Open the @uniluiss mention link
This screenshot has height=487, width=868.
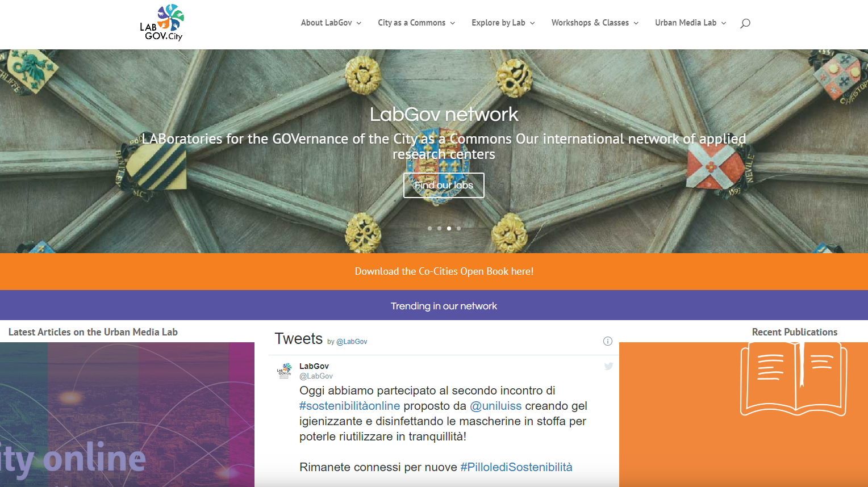point(495,406)
